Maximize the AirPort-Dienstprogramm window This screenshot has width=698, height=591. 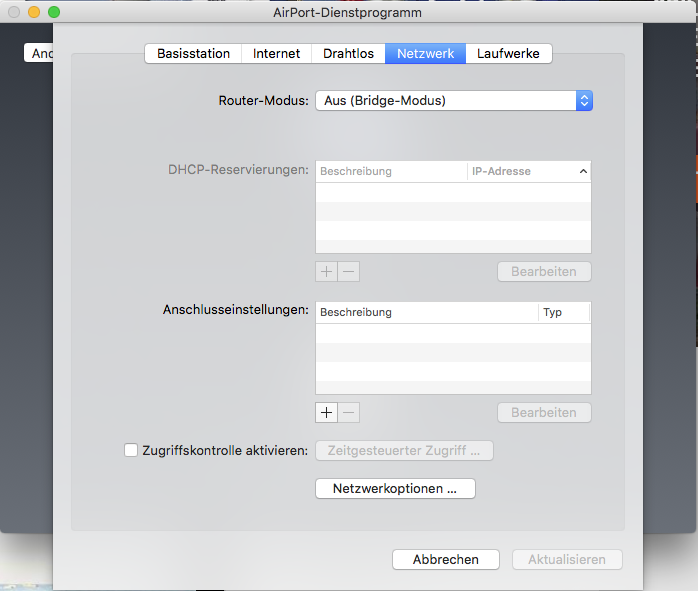coord(54,12)
